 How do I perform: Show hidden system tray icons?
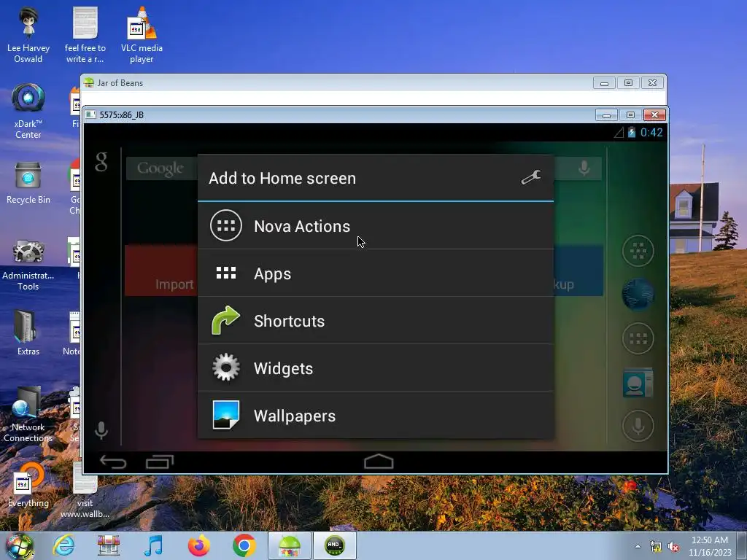tap(638, 546)
